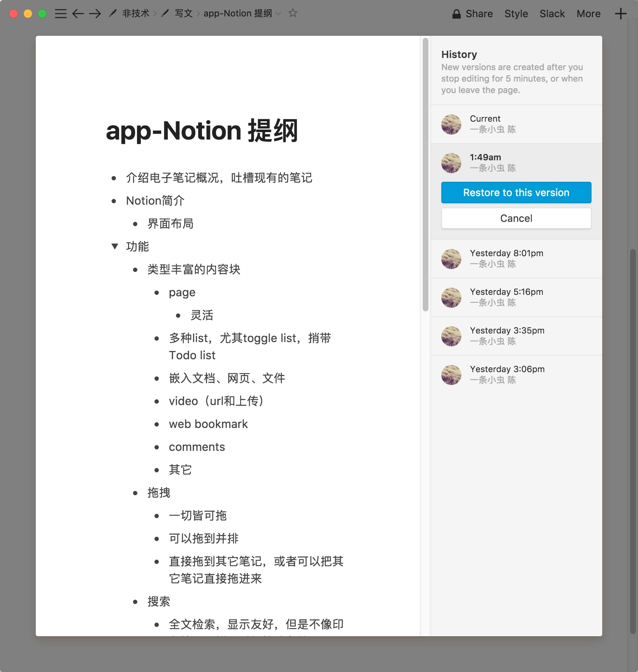Click the page bullet item
This screenshot has height=672, width=638.
[182, 292]
